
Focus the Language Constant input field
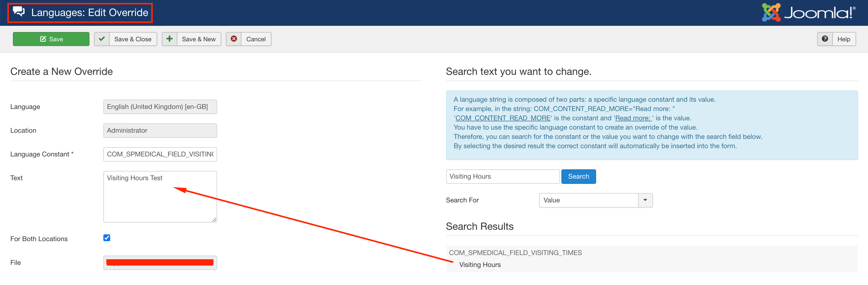(x=160, y=154)
